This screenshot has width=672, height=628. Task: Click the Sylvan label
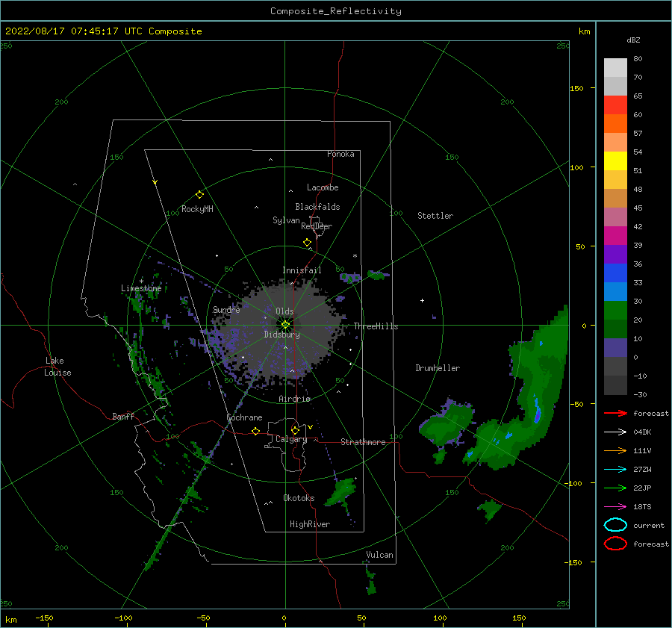point(286,220)
